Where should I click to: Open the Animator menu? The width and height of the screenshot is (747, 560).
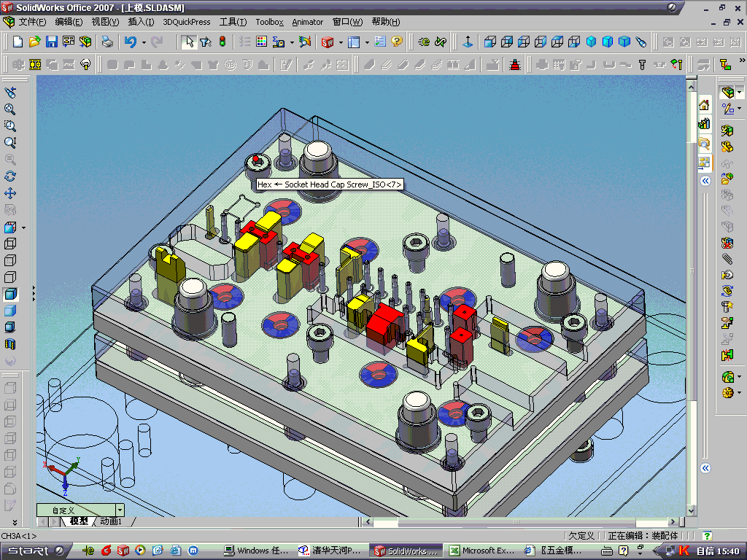[x=307, y=21]
